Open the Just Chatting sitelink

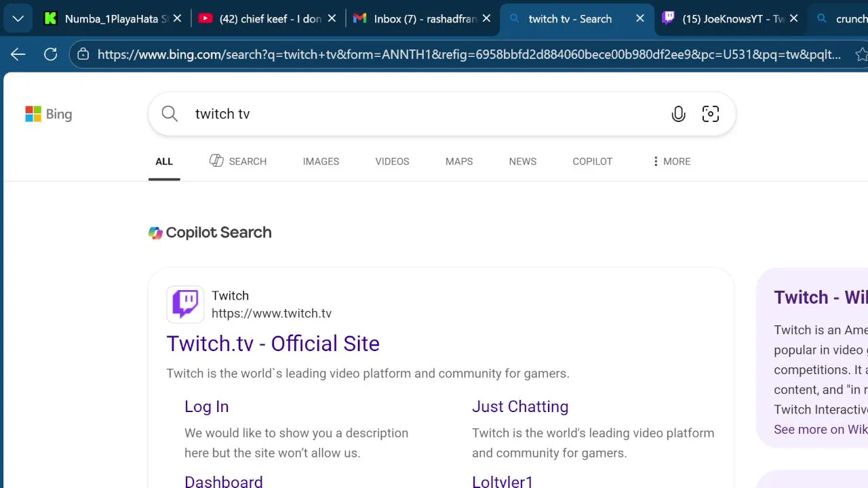coord(520,407)
